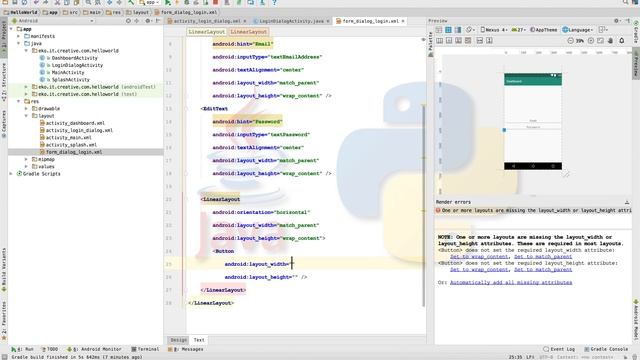Collapse the app root tree node
640x360 pixels.
point(11,29)
